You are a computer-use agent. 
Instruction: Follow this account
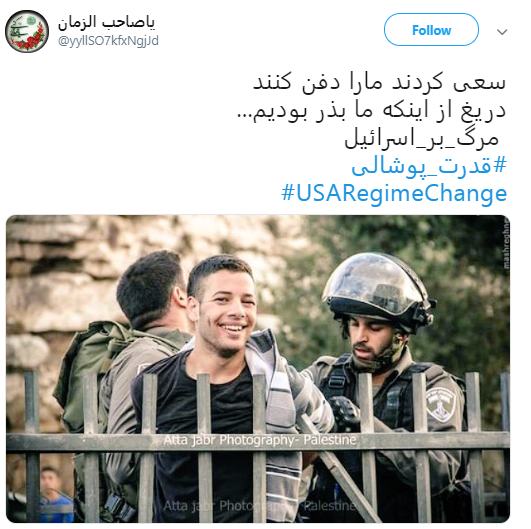[x=431, y=30]
